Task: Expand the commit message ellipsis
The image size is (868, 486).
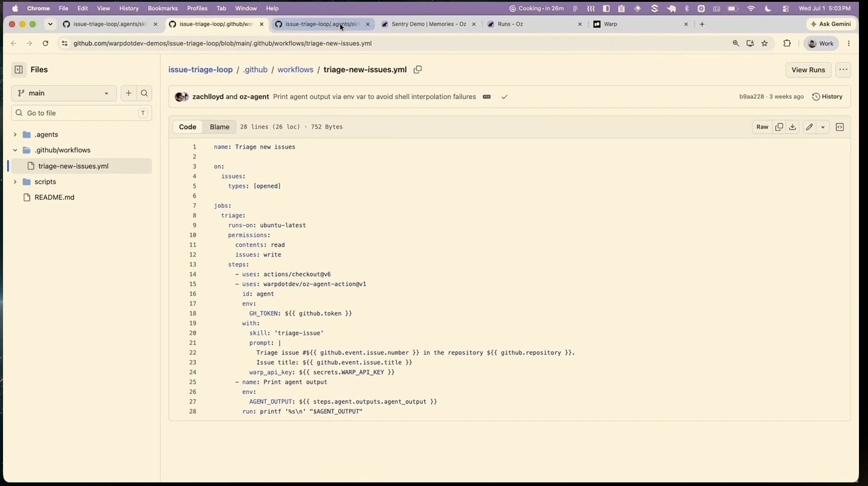Action: (x=486, y=97)
